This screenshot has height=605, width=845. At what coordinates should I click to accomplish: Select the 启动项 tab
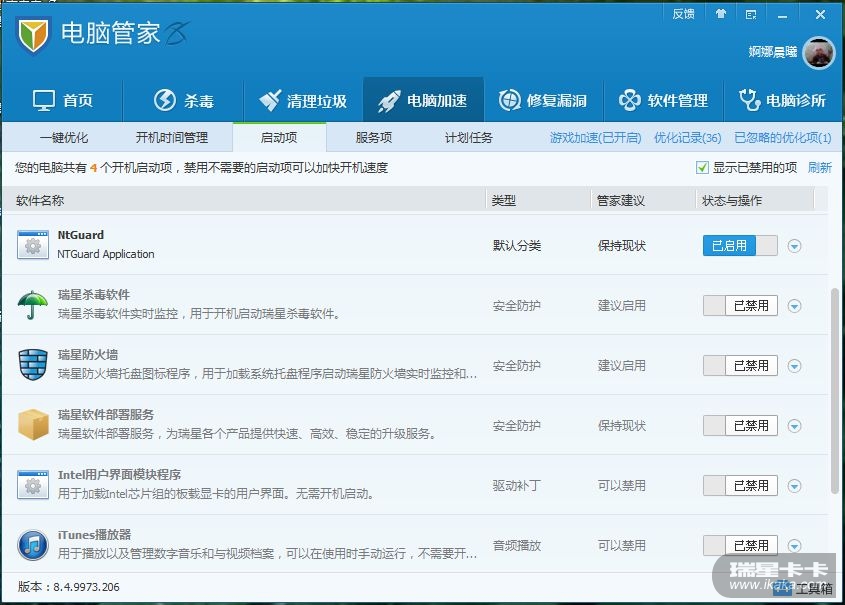[279, 137]
